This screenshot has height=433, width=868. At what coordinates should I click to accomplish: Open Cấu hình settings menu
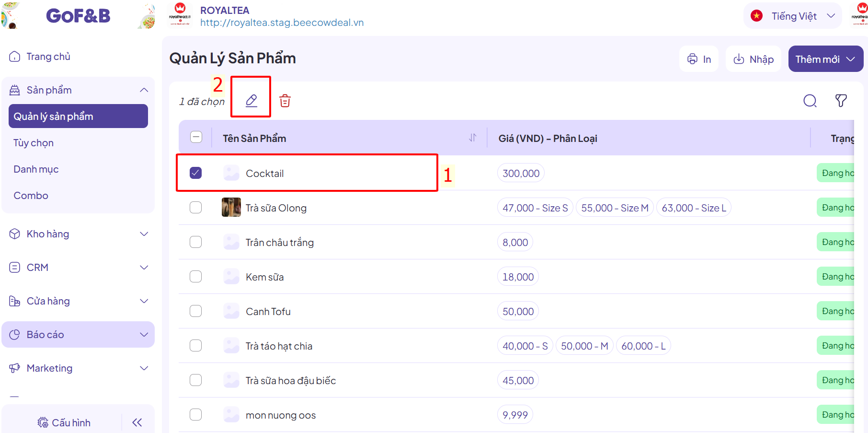pyautogui.click(x=64, y=422)
